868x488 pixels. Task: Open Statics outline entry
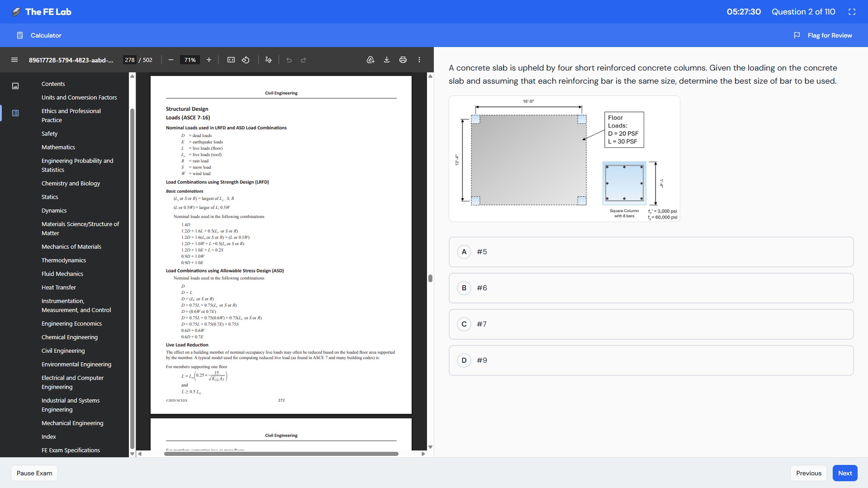[50, 197]
